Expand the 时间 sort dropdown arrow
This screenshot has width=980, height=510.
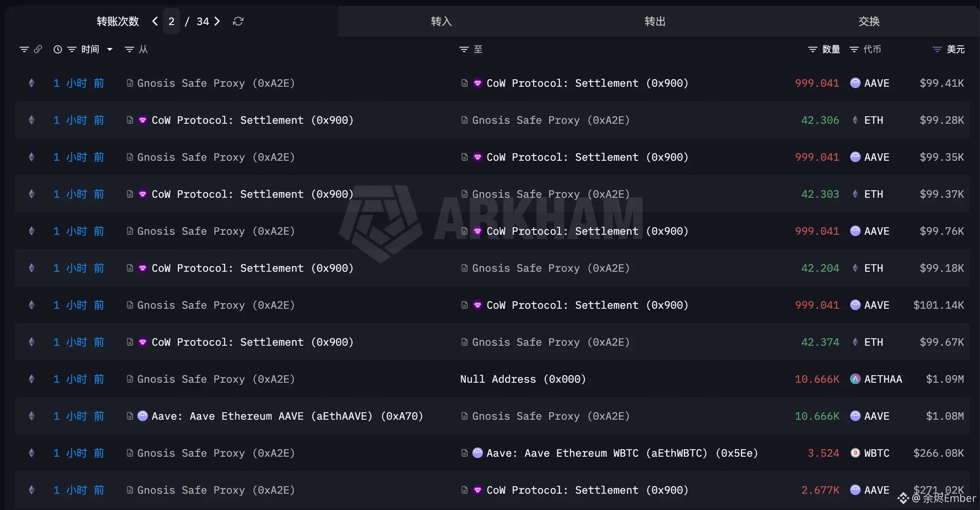110,49
